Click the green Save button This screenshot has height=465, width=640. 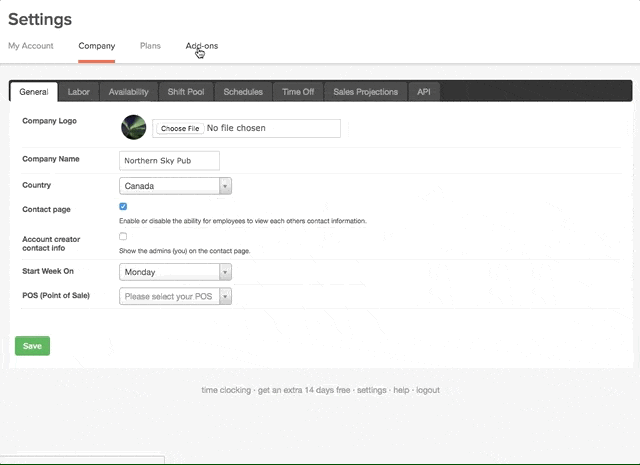32,346
